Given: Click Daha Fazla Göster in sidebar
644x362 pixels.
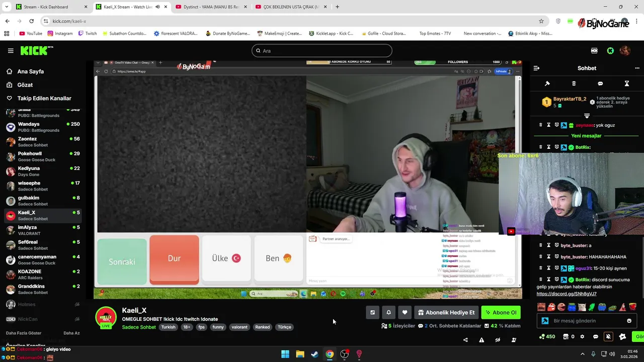Looking at the screenshot, I should point(24,333).
